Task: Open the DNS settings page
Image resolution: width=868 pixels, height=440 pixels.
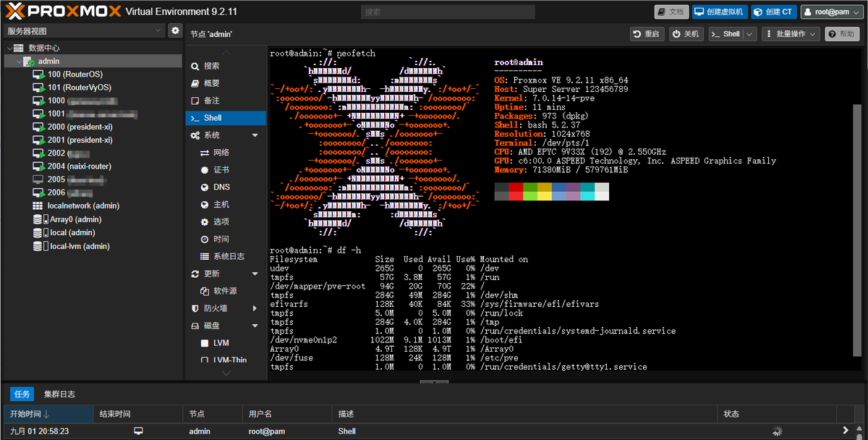Action: coord(225,187)
